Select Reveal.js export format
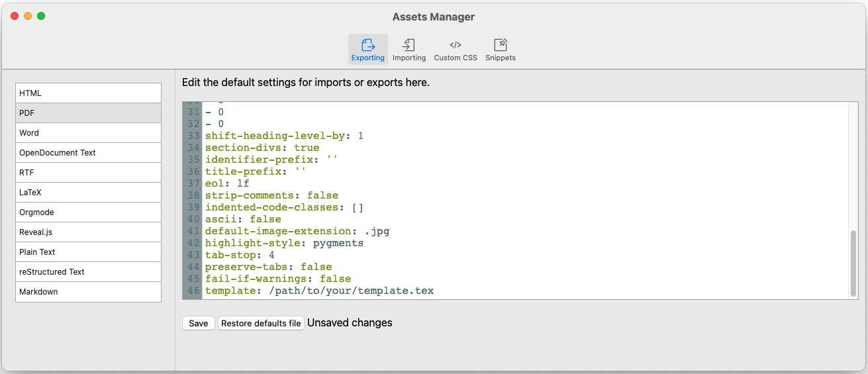Viewport: 868px width, 374px height. point(88,232)
